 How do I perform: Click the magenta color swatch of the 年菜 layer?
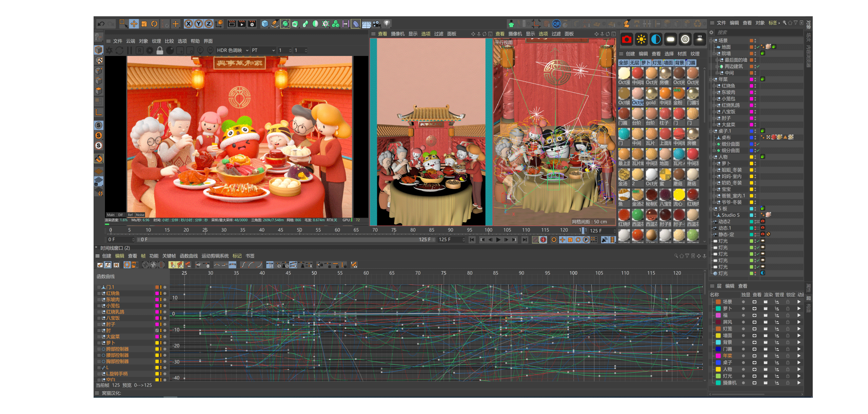(718, 356)
